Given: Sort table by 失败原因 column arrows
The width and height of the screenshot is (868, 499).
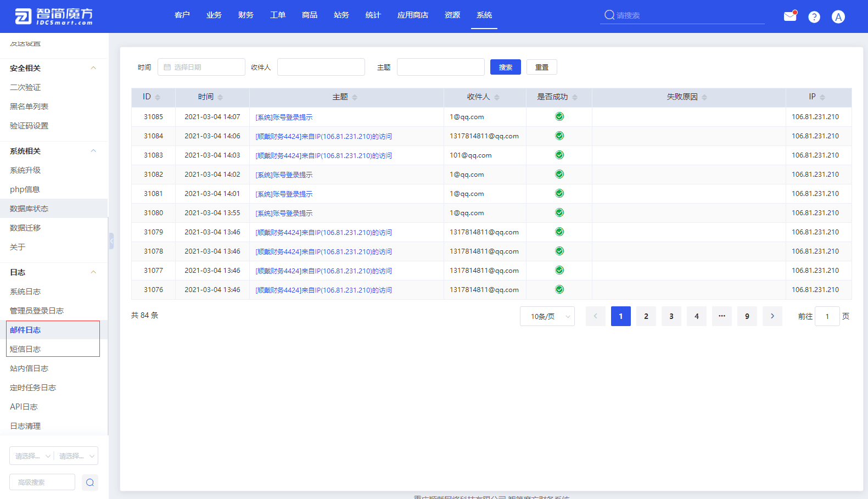Looking at the screenshot, I should click(x=704, y=97).
